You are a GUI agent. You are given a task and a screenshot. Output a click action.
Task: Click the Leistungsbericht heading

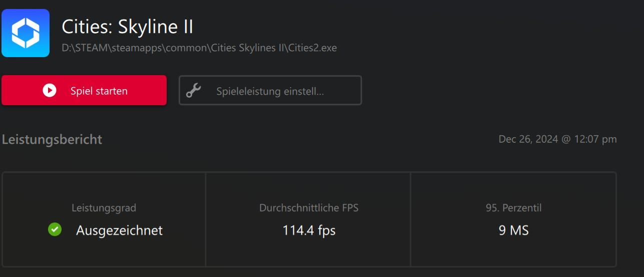52,139
